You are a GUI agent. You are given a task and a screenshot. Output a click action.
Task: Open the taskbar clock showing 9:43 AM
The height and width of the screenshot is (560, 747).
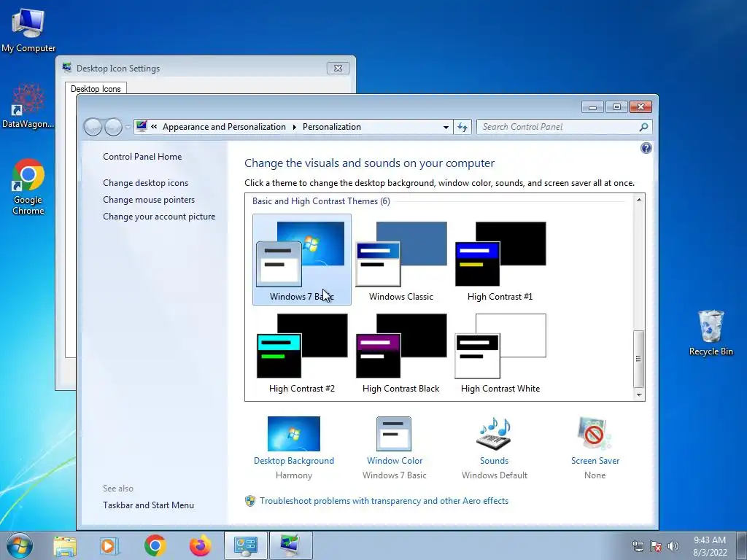[x=710, y=546]
